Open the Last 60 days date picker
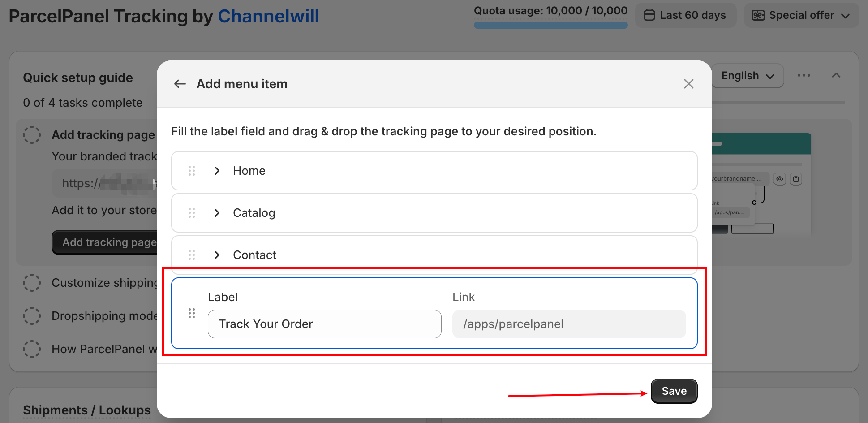Viewport: 868px width, 423px height. [685, 15]
